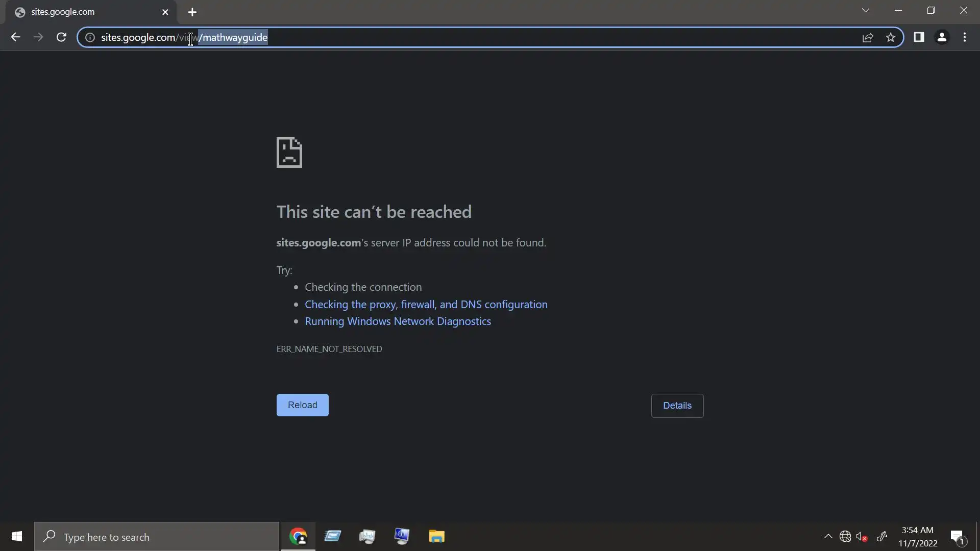Run Windows Network Diagnostics link
Image resolution: width=980 pixels, height=551 pixels.
(x=398, y=321)
